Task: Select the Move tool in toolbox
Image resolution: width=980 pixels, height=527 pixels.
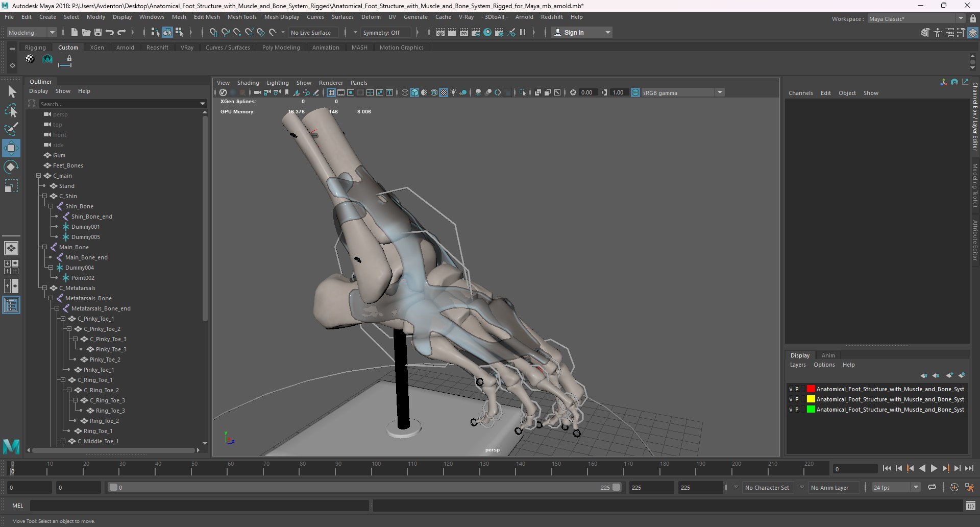Action: (x=11, y=148)
